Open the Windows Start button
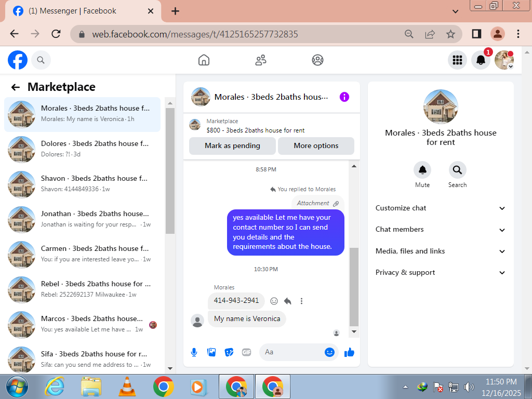Screen dimensions: 532x399 (x=17, y=387)
